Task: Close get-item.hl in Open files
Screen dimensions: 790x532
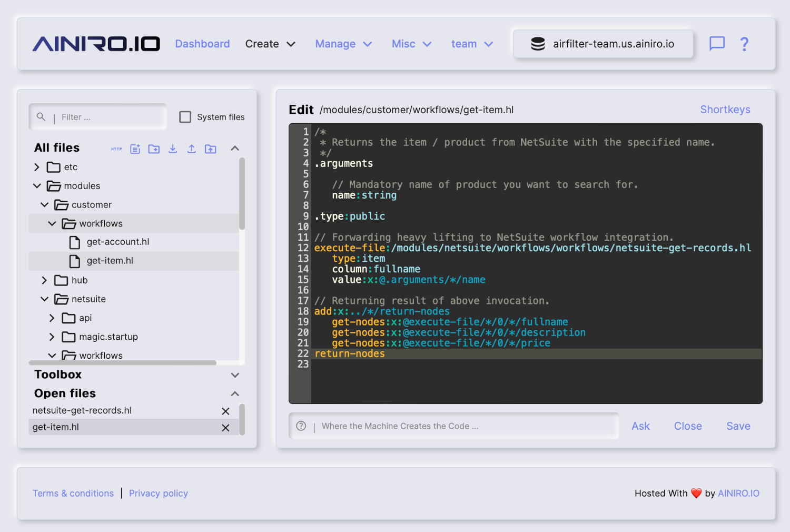Action: [225, 428]
